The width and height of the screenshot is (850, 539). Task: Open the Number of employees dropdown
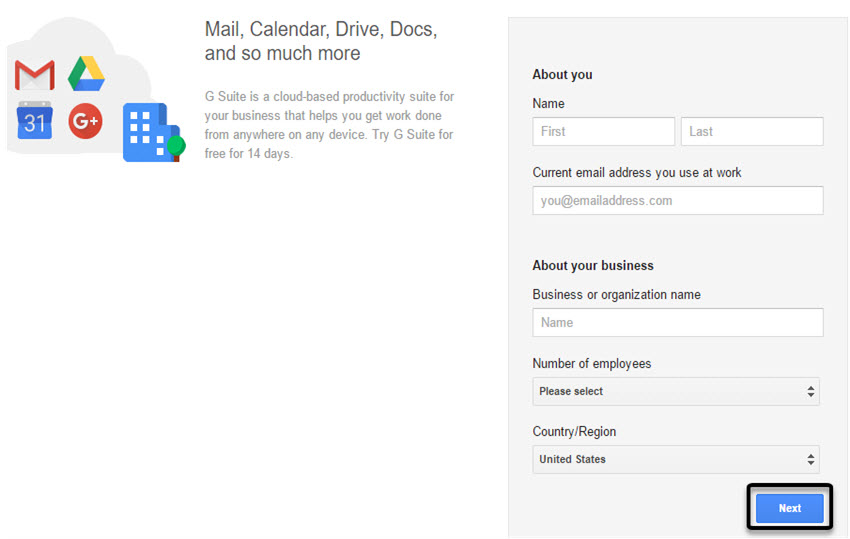point(675,391)
